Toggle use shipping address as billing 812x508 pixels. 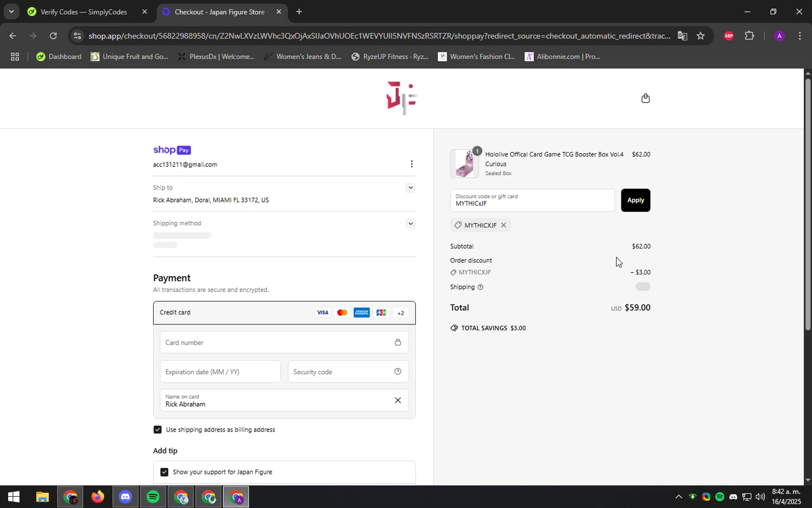click(x=158, y=429)
